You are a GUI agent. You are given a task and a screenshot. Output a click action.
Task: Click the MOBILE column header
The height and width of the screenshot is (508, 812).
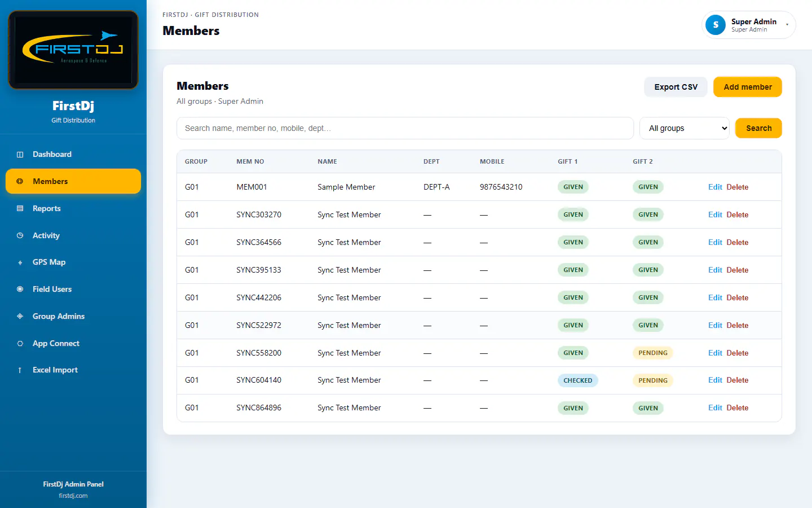pyautogui.click(x=492, y=161)
